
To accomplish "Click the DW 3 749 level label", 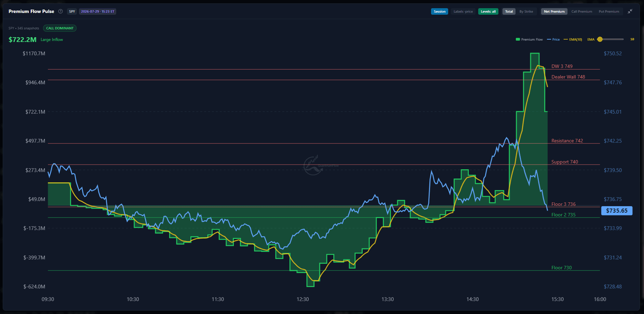I will 562,66.
